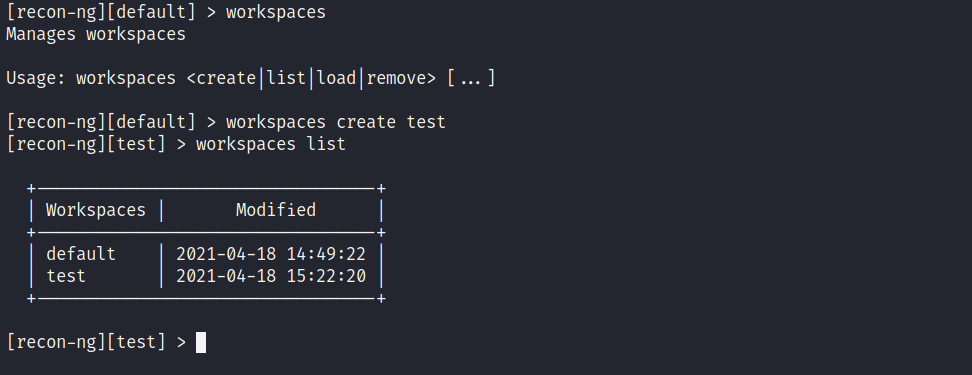Click the '[recon-ng][test]' prompt before 'workspaces list'
The width and height of the screenshot is (972, 375).
point(86,144)
